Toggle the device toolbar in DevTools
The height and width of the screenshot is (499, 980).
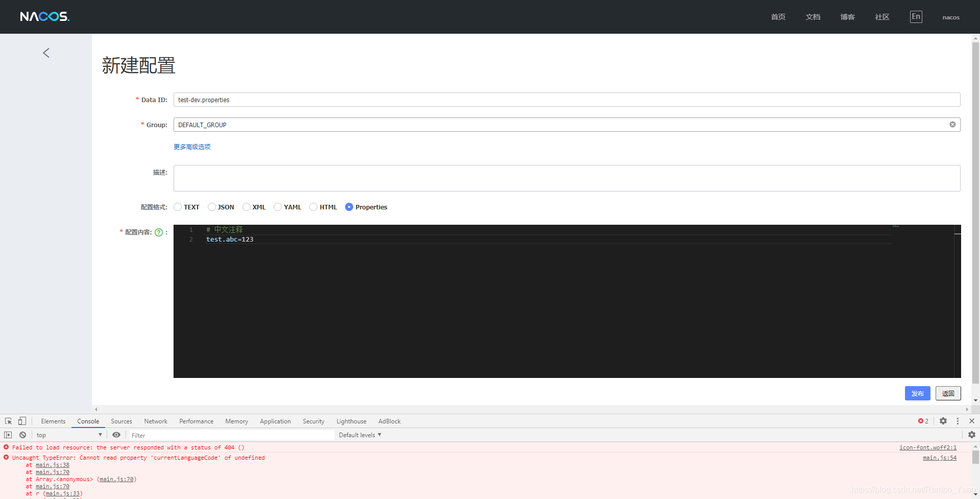(x=21, y=421)
